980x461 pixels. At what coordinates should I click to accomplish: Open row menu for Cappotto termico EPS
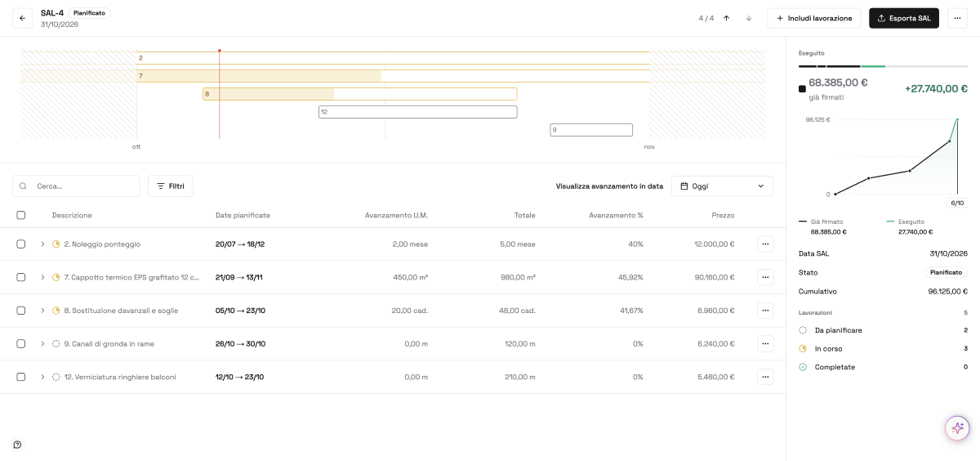[765, 277]
